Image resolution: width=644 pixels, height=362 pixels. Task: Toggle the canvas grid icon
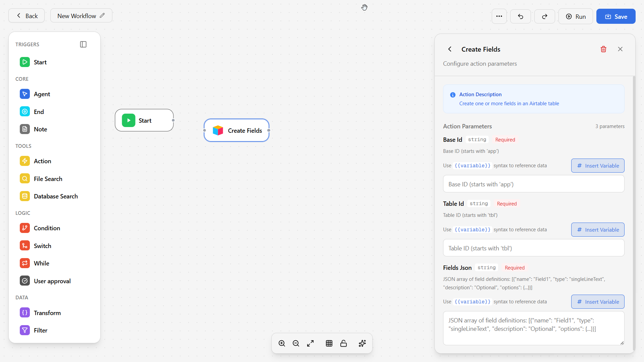(x=329, y=343)
